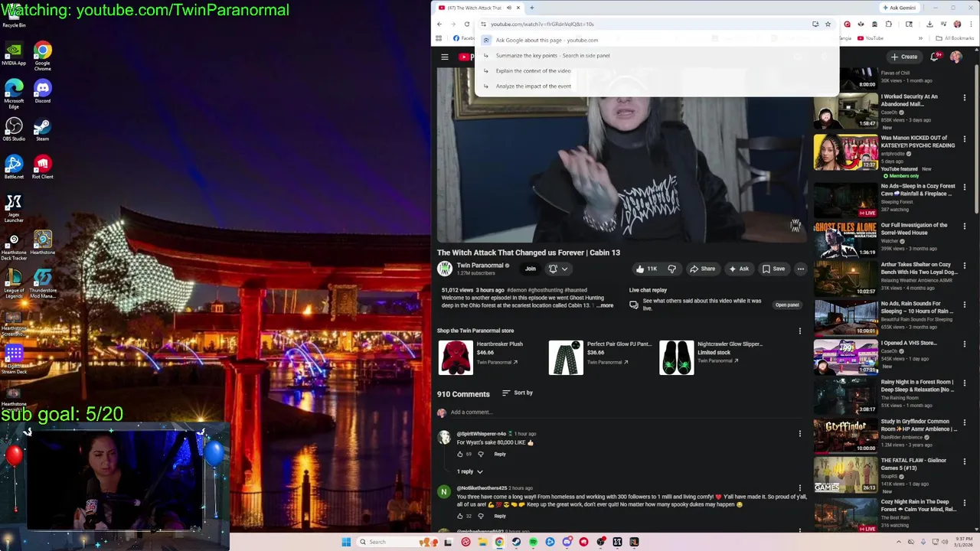
Task: Select the Hearthstone Deck Tracker icon
Action: [14, 246]
